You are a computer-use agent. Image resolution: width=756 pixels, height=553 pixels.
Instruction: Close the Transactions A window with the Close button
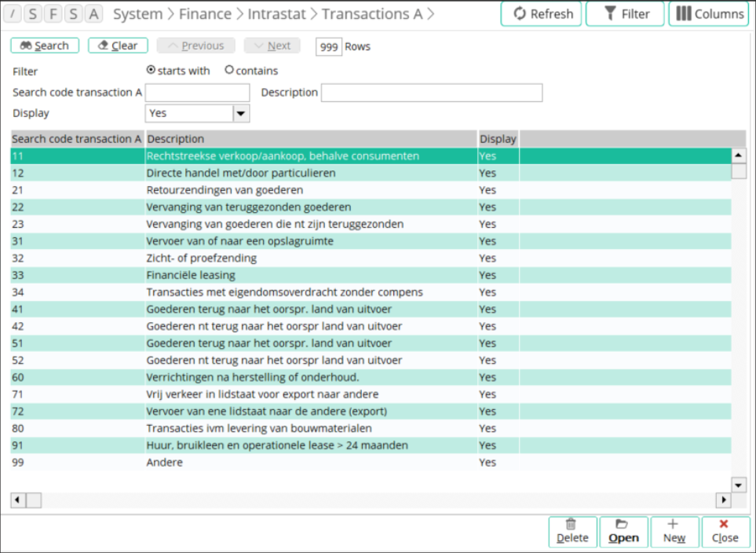click(x=725, y=532)
